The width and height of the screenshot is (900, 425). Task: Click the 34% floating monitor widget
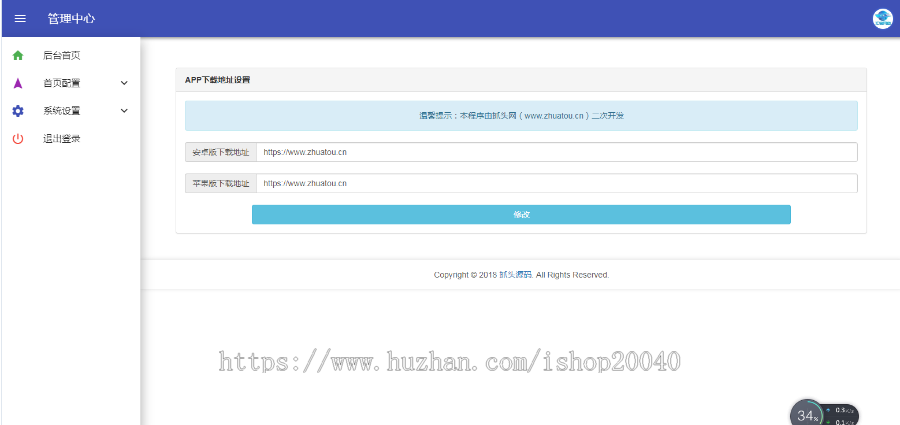[825, 414]
